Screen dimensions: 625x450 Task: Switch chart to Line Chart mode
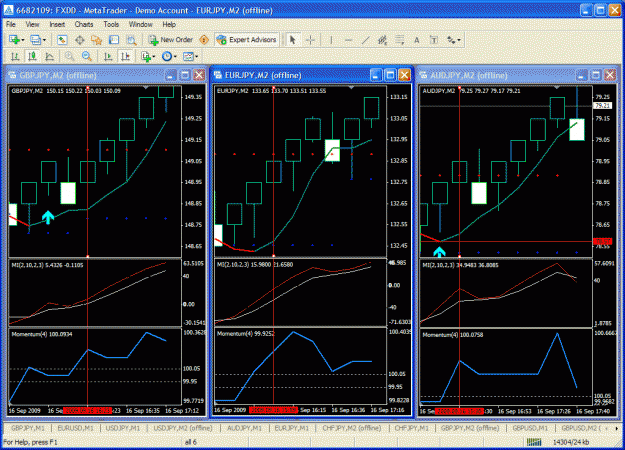click(x=49, y=57)
